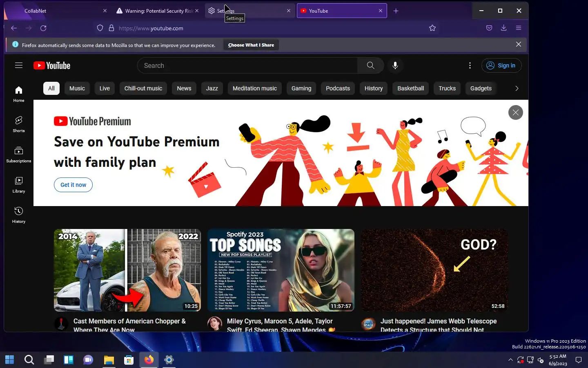Open the Firefox application menu
The height and width of the screenshot is (368, 588).
[519, 28]
